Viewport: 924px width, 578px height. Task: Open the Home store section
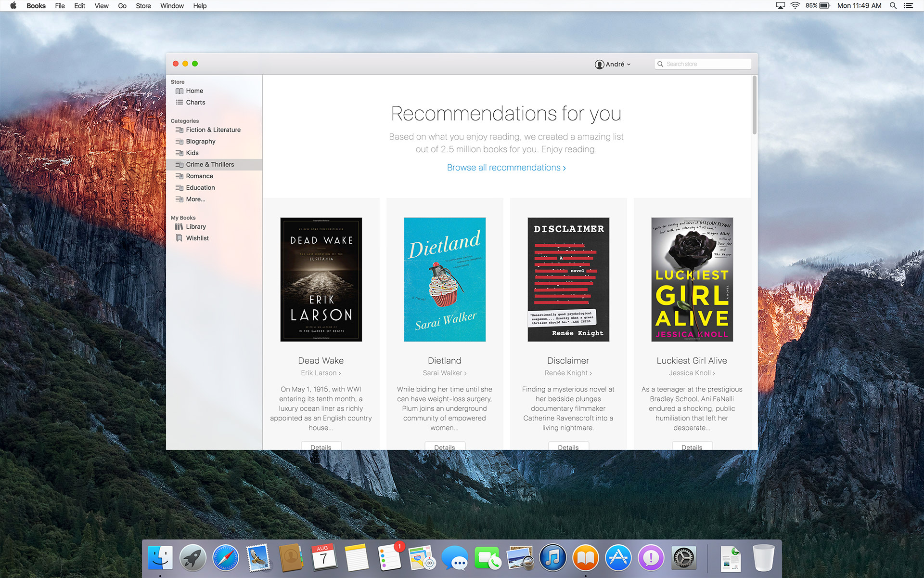pos(214,91)
